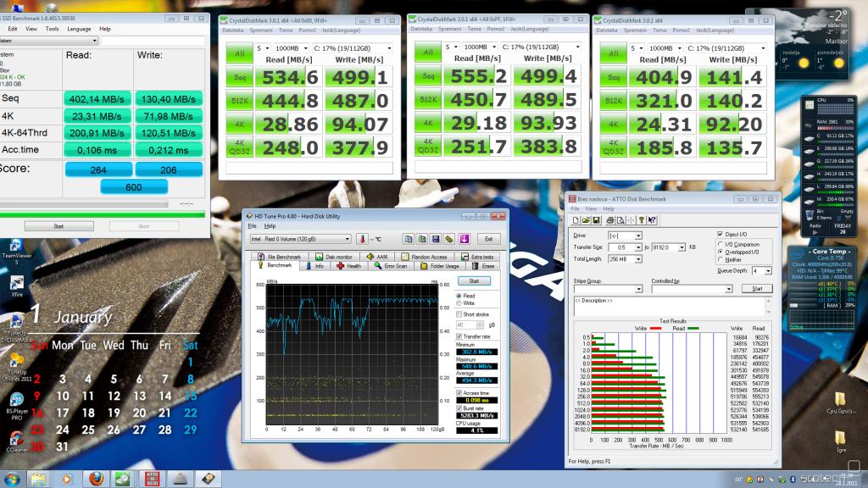Enable the Short stroke checkbox in HD Tune

click(x=459, y=314)
